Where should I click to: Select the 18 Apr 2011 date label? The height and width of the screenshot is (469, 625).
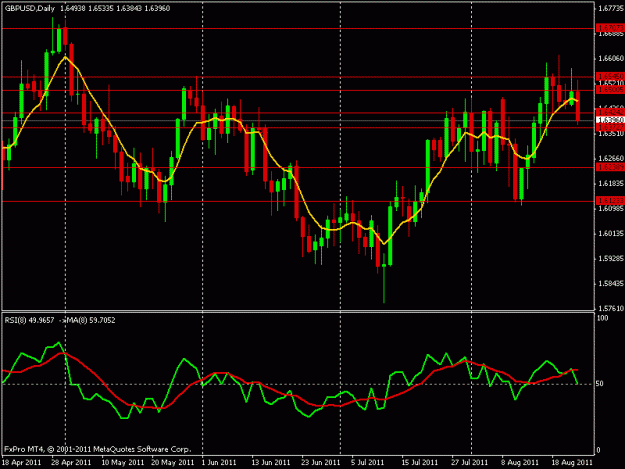click(22, 463)
